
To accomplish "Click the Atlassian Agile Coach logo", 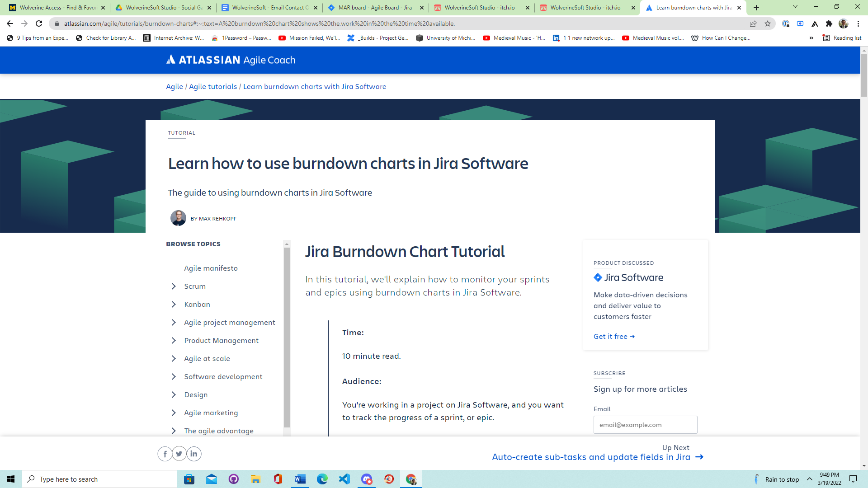I will (231, 60).
